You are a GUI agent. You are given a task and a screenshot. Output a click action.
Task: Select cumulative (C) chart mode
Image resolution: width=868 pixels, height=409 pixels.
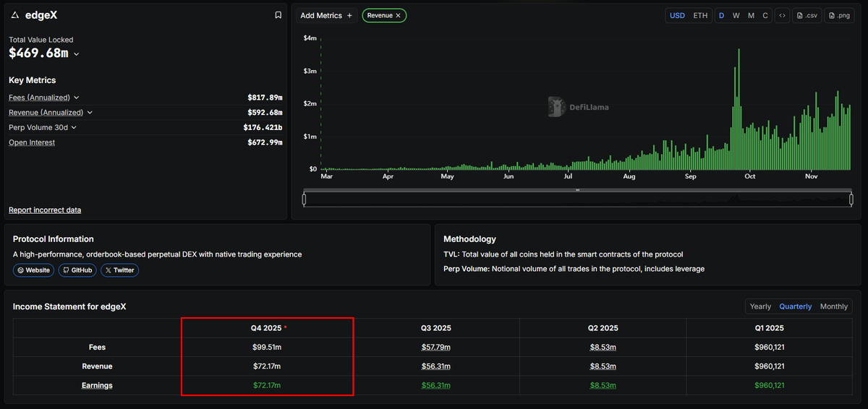tap(765, 15)
